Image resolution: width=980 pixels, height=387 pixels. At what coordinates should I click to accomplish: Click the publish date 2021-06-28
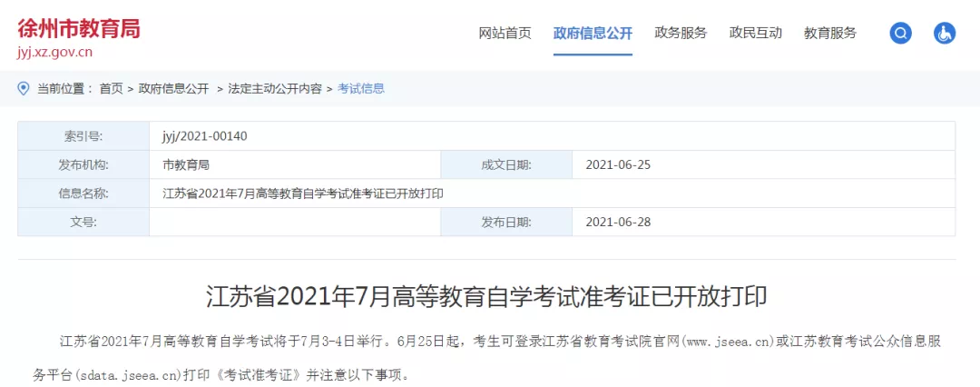point(618,223)
